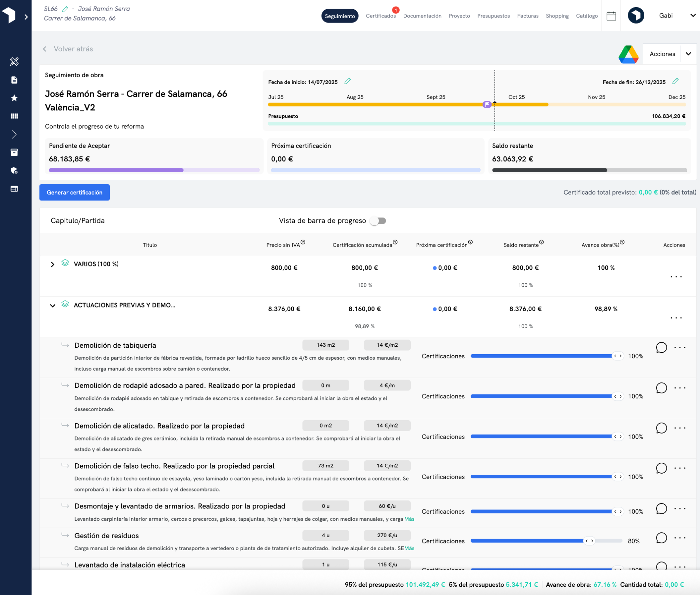Open the Presupuestos tab

coord(493,16)
